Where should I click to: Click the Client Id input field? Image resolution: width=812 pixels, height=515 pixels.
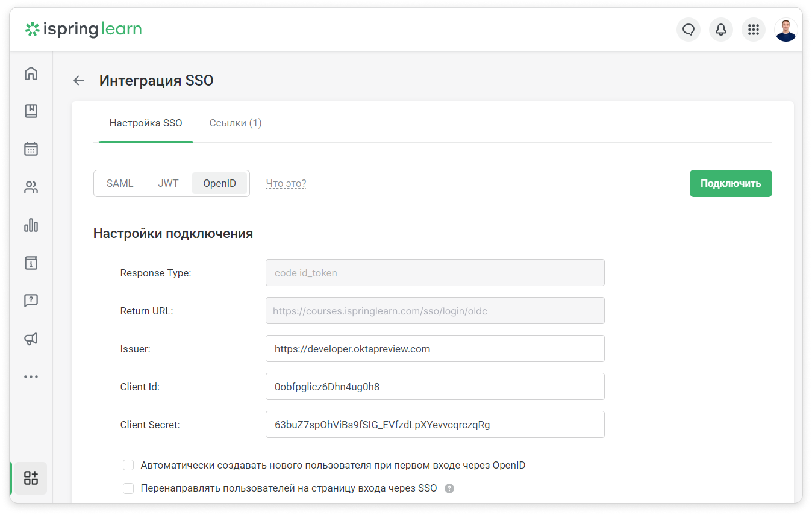[435, 387]
